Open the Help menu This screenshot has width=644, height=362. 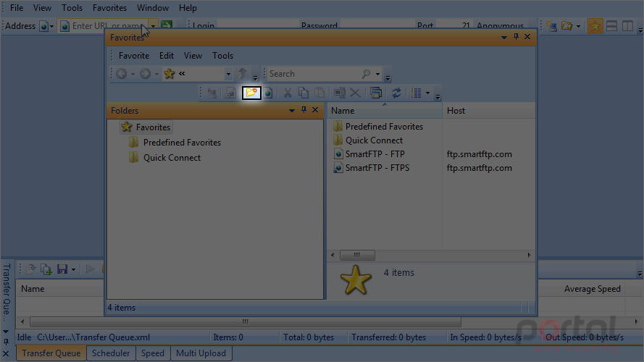(188, 8)
